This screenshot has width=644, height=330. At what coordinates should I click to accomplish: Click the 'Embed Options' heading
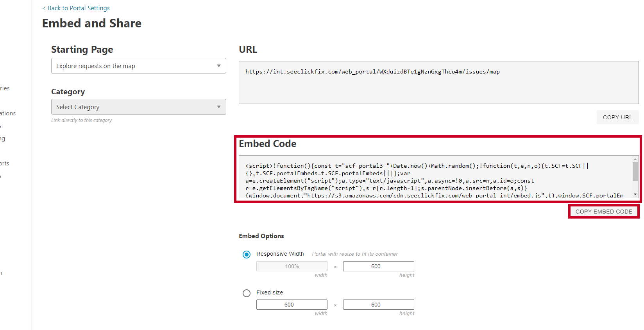(x=261, y=236)
